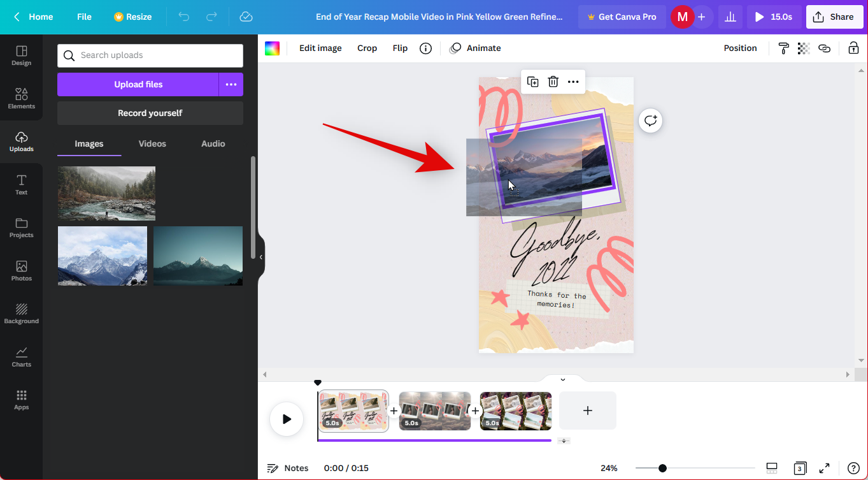Click the M profile avatar
This screenshot has height=480, width=868.
point(682,17)
